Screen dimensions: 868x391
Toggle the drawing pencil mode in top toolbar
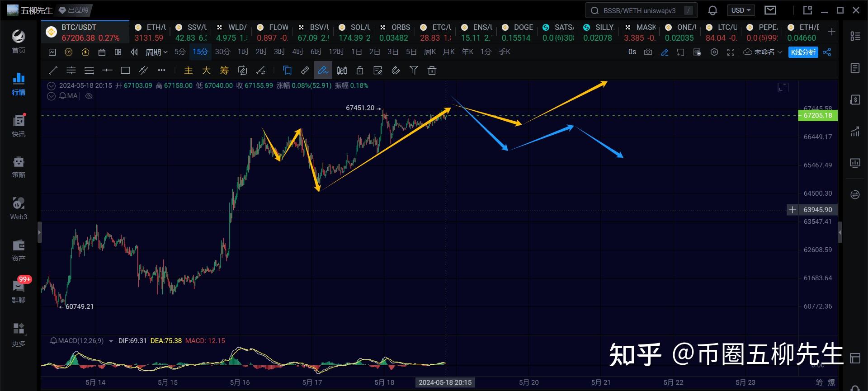pos(665,52)
